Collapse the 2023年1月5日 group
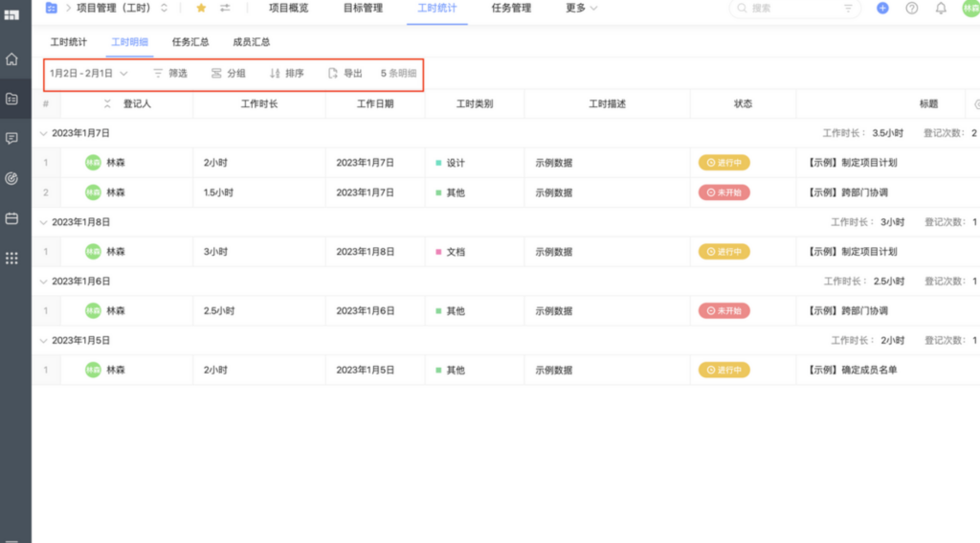This screenshot has width=980, height=543. tap(43, 340)
